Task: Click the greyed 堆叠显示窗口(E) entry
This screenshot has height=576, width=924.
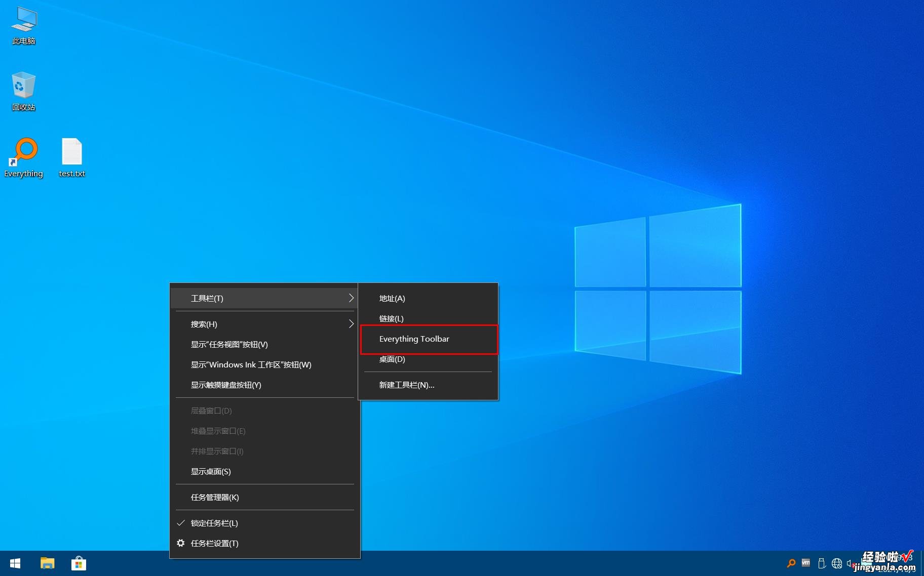Action: pyautogui.click(x=264, y=431)
